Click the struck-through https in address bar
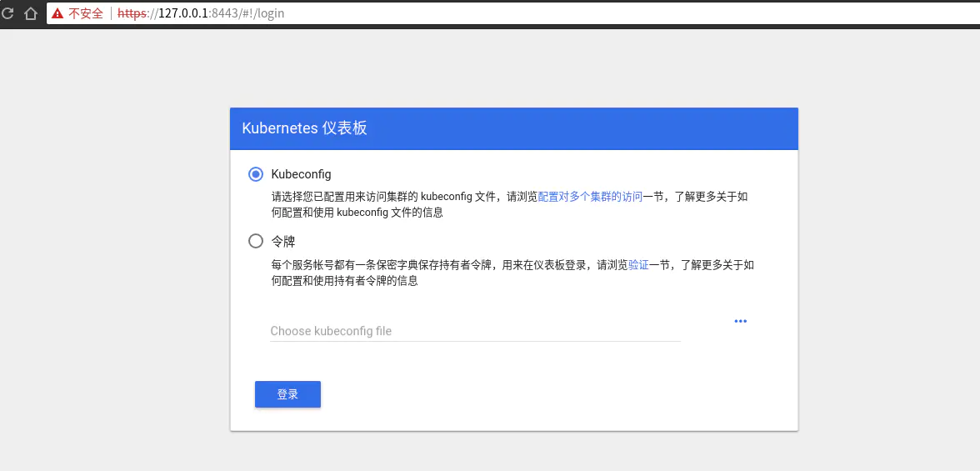This screenshot has height=471, width=980. click(132, 13)
